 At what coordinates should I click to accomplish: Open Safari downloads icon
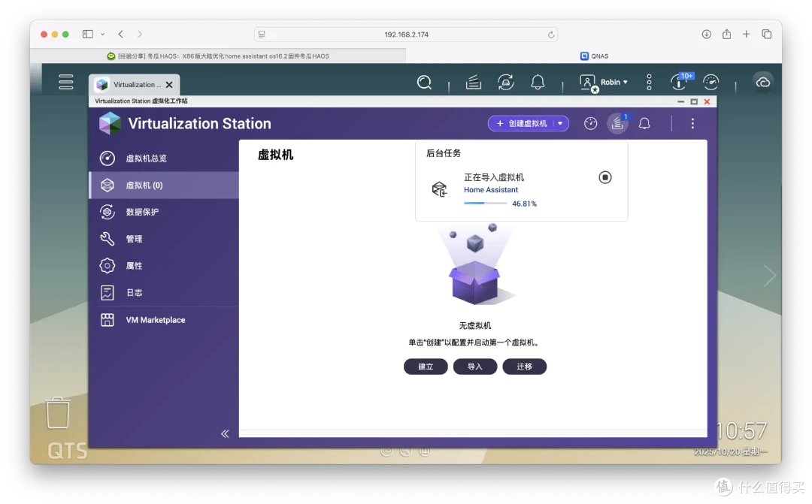[x=706, y=34]
